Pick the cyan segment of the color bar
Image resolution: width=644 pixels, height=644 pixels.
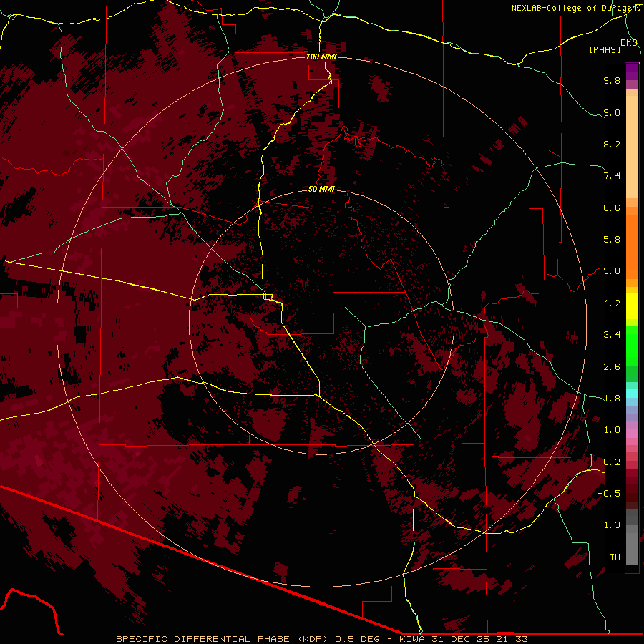click(x=632, y=394)
